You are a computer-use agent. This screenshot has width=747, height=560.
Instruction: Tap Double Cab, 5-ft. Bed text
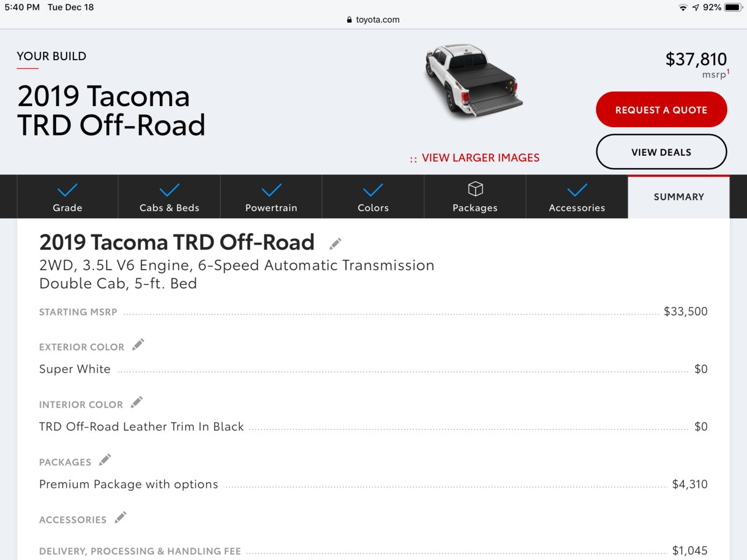click(118, 283)
